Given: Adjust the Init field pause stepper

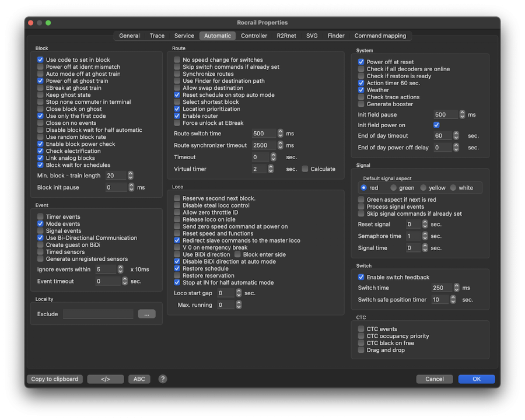Looking at the screenshot, I should 463,115.
